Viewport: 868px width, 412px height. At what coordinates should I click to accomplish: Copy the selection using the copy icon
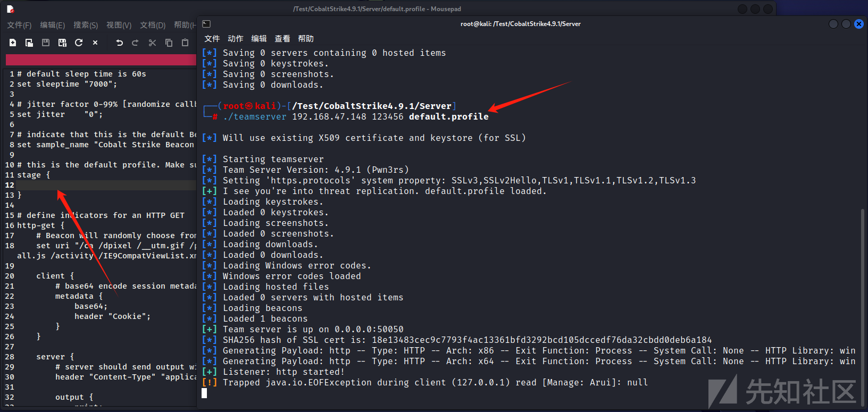(169, 43)
